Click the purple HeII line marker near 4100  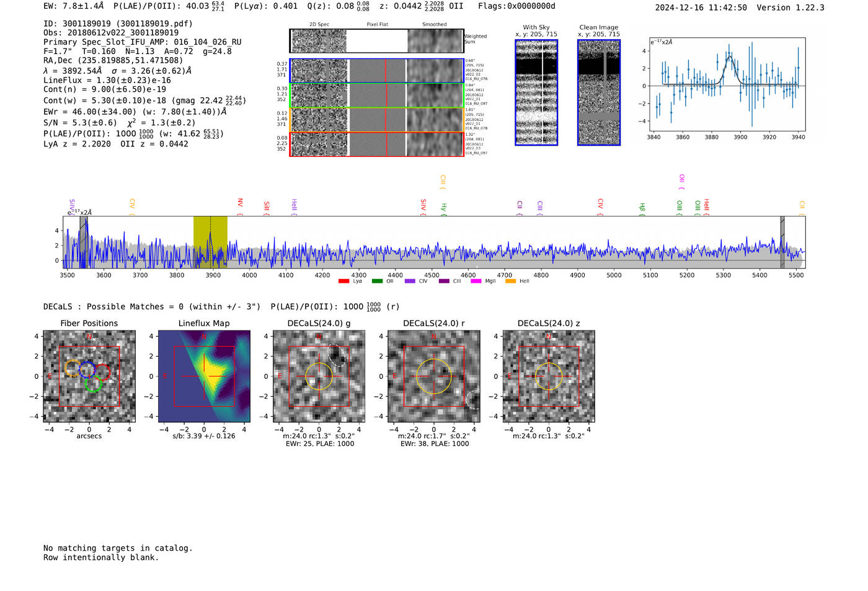tap(294, 207)
